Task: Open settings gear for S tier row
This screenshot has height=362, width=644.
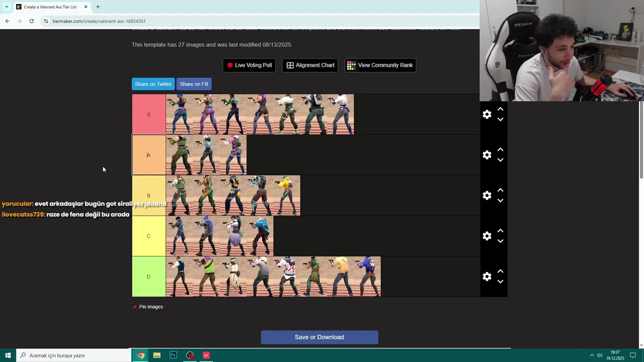Action: 487,114
